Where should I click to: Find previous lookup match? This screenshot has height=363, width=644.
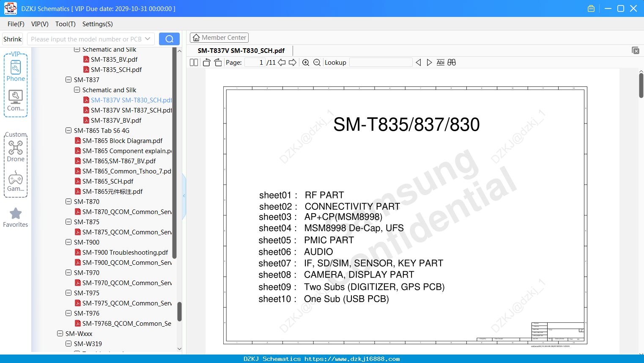pyautogui.click(x=418, y=63)
